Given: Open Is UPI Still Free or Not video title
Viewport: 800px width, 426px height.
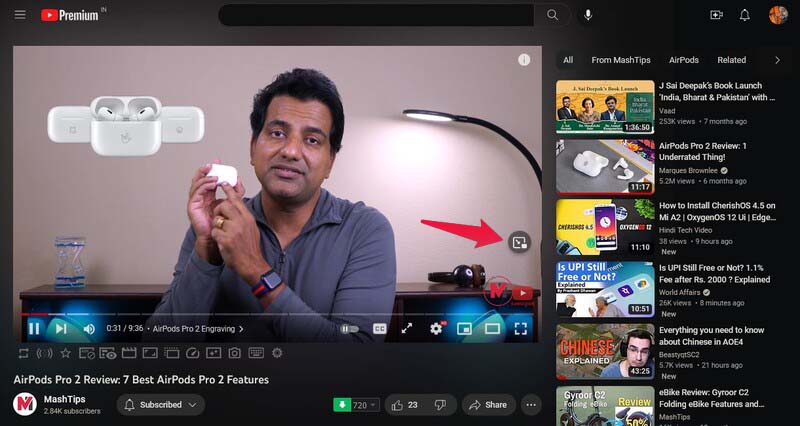Looking at the screenshot, I should coord(714,273).
